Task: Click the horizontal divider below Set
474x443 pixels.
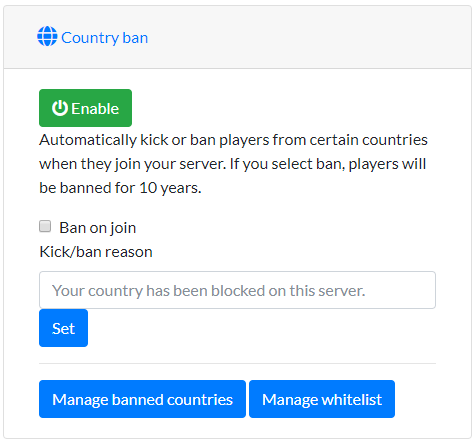Action: click(x=237, y=363)
